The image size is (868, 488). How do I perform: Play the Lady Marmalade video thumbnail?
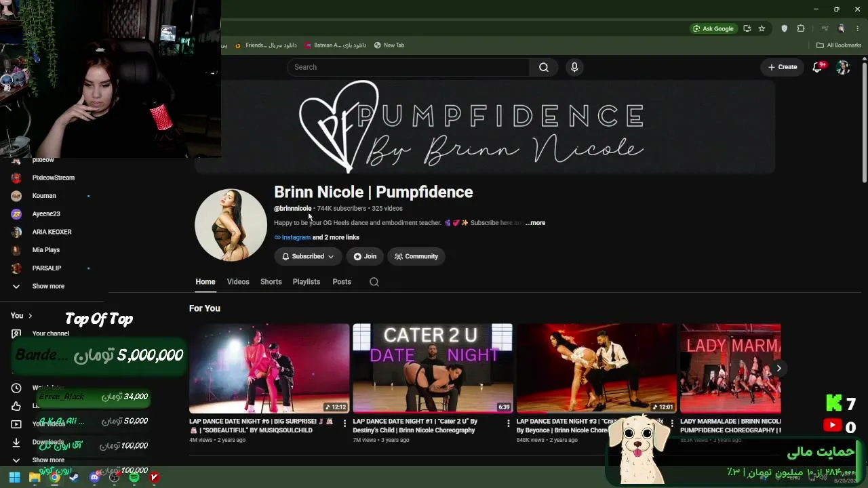(730, 368)
